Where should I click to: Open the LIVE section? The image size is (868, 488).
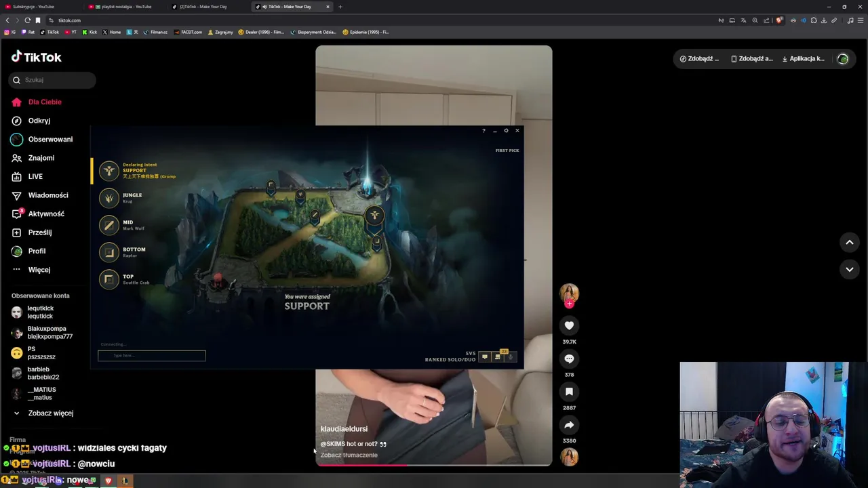point(27,176)
